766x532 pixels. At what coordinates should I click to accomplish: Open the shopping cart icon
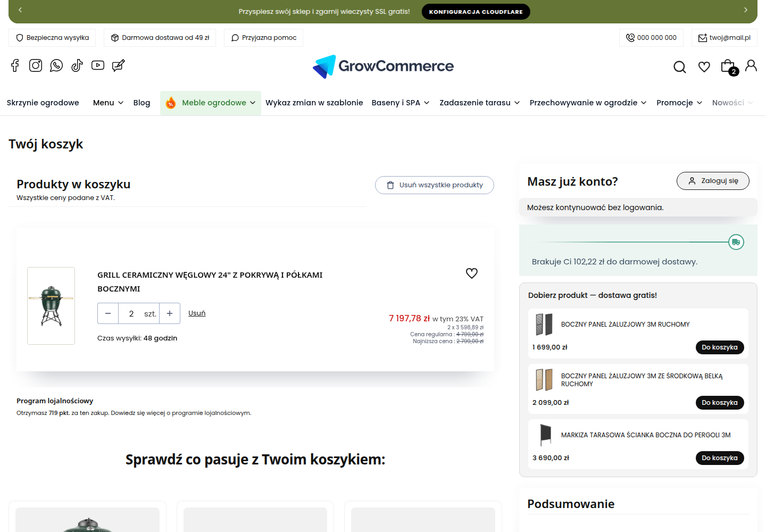tap(727, 66)
